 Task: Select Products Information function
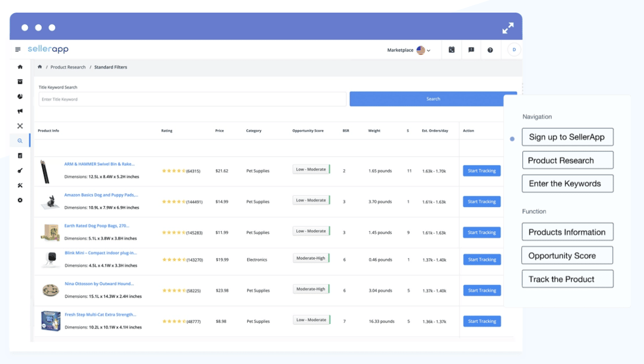coord(568,232)
